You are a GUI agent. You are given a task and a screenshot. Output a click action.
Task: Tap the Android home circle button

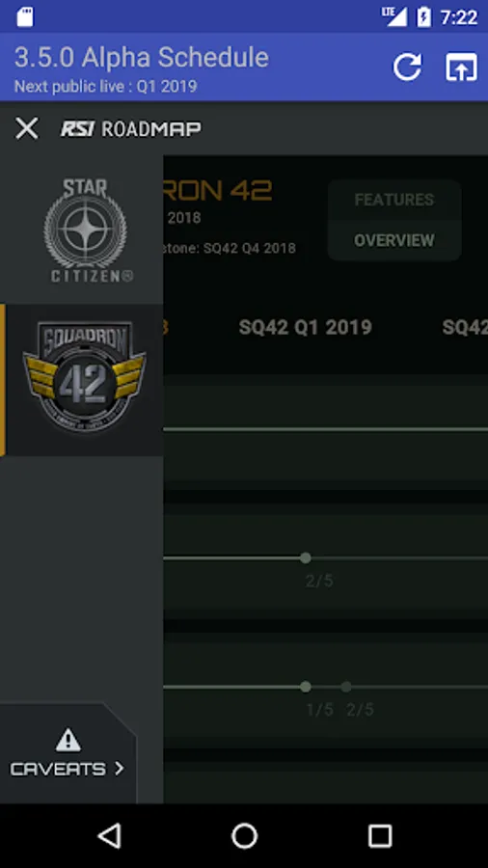(x=244, y=835)
